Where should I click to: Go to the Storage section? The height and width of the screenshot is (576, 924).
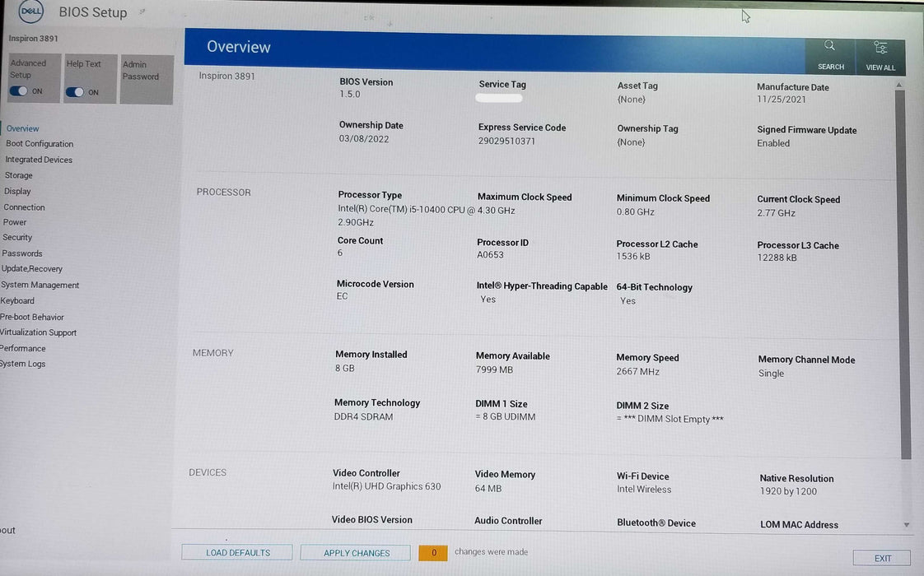coord(18,175)
